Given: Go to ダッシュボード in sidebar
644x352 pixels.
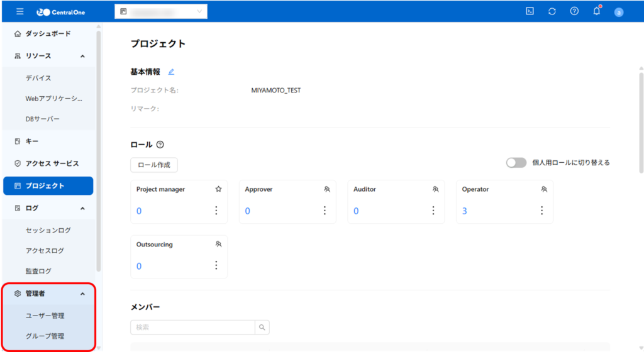Looking at the screenshot, I should (x=48, y=33).
